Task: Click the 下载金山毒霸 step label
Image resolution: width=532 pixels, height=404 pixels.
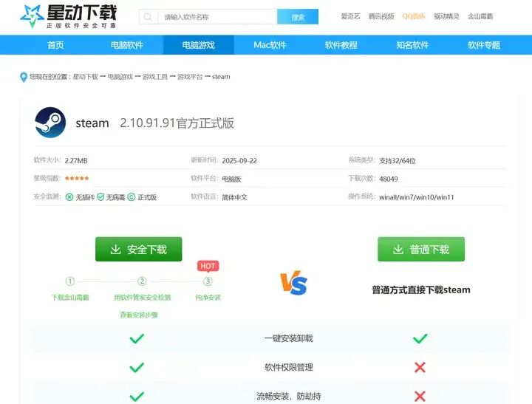Action: pyautogui.click(x=70, y=298)
